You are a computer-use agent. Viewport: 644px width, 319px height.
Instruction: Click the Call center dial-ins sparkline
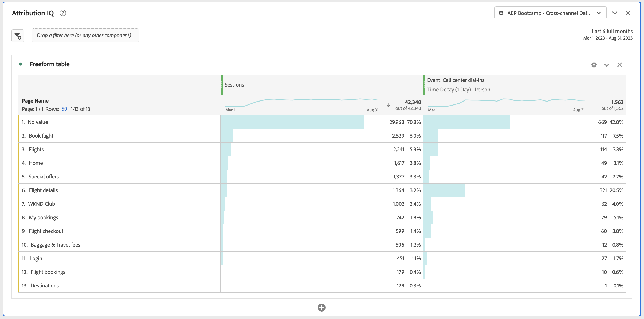(x=506, y=102)
